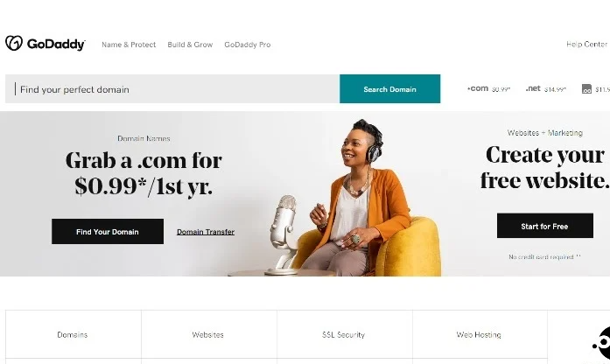The image size is (610, 364).
Task: Click the GoDaddy wordmark text
Action: coord(56,45)
